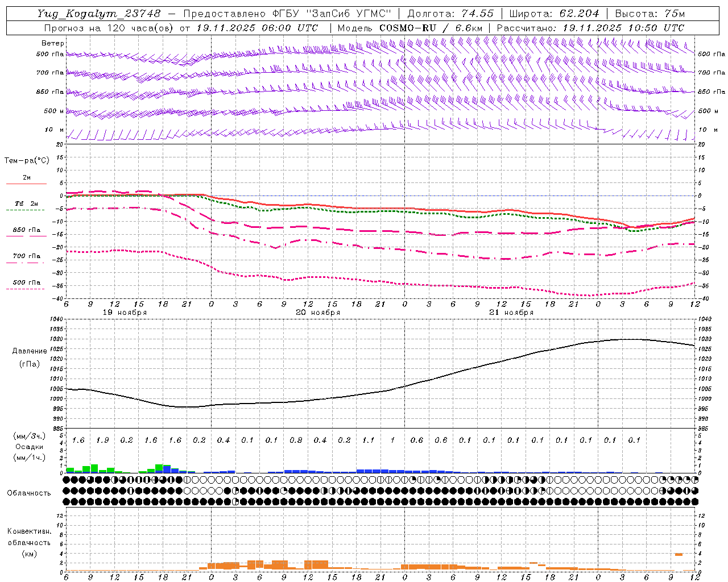Click the station title Yug_Kogalym_23748

(99, 14)
